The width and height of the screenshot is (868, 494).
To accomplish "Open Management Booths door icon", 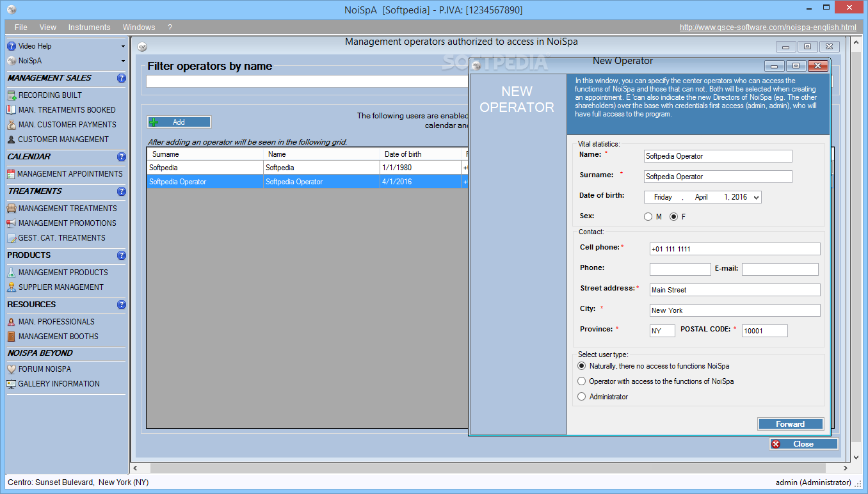I will (12, 337).
